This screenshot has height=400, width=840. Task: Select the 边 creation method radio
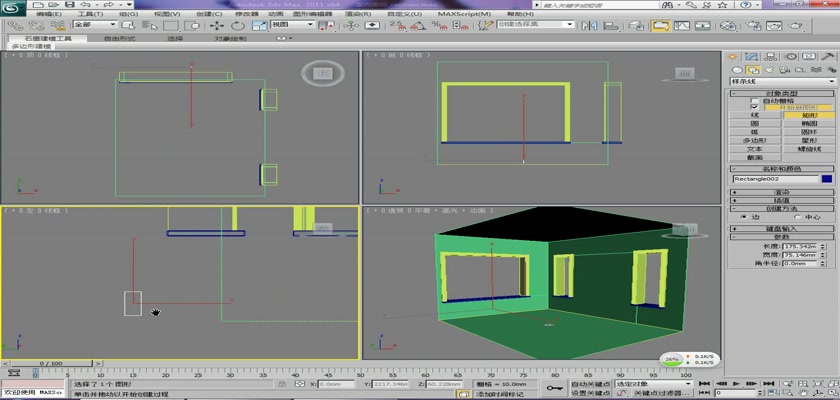[x=744, y=217]
